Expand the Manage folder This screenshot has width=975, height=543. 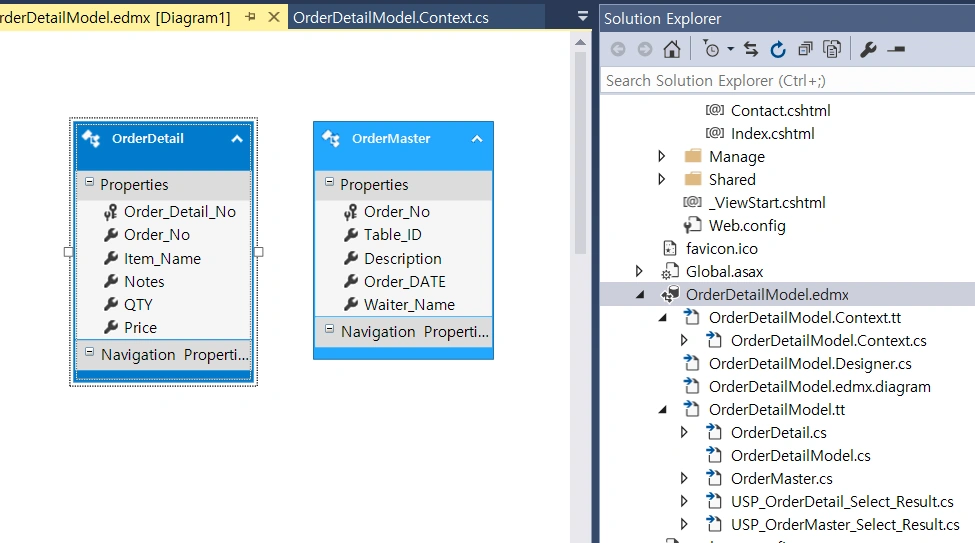(x=662, y=156)
